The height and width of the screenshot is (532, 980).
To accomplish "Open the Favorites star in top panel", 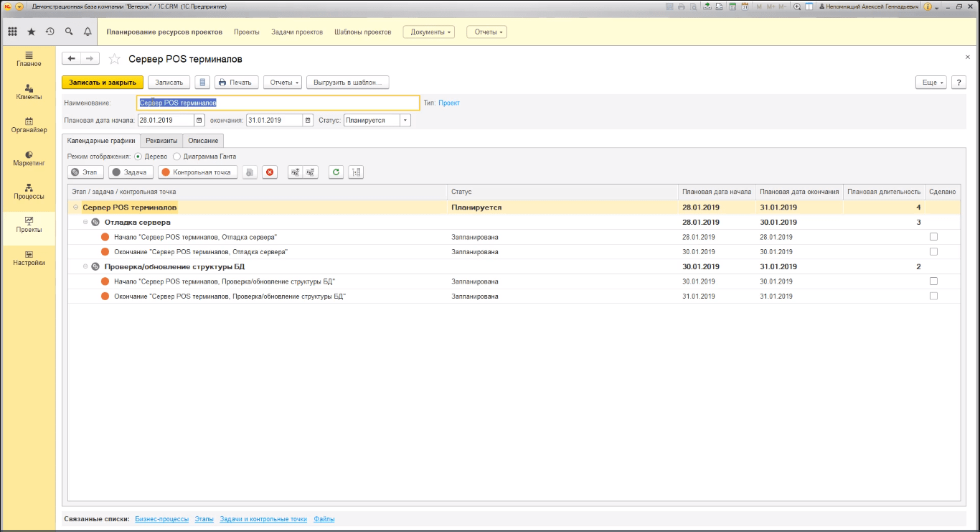I will [31, 32].
